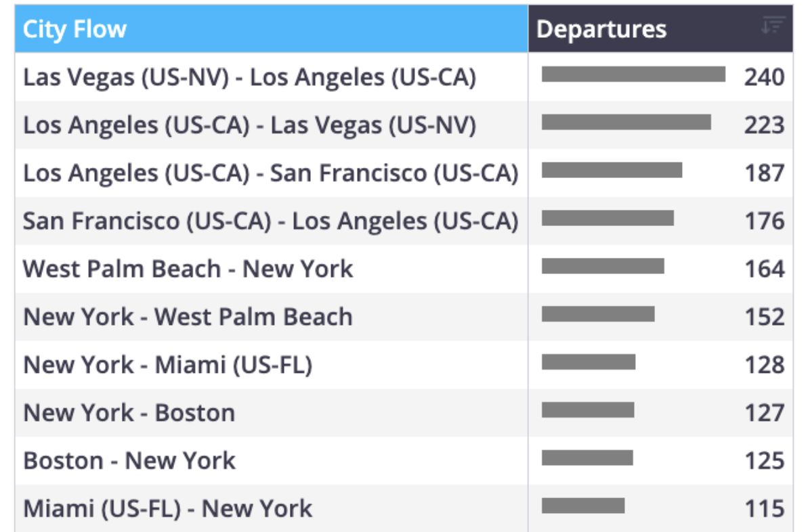Screen dimensions: 810x532
Task: Select Los Angeles to San Francisco row
Action: click(x=404, y=173)
